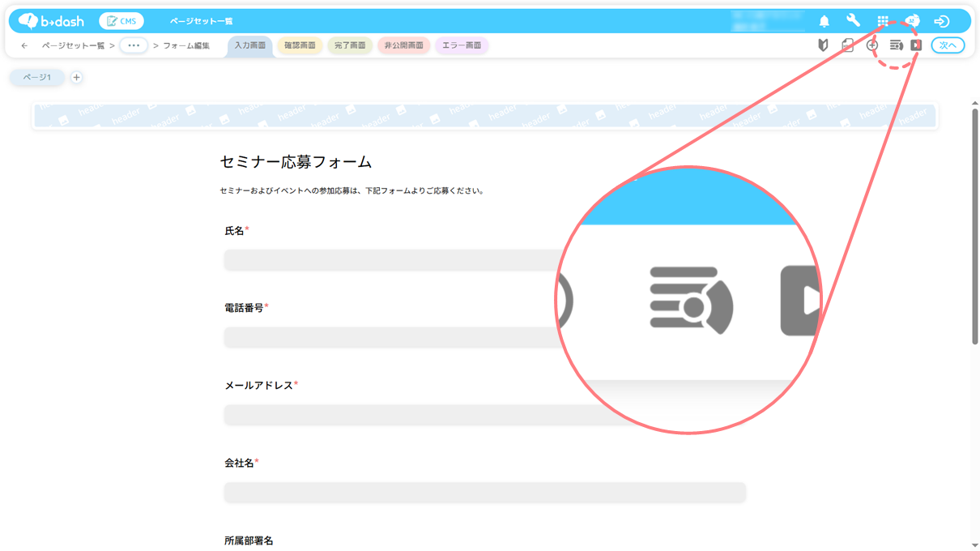Go back using the left arrow
This screenshot has height=551, width=980.
pos(24,46)
